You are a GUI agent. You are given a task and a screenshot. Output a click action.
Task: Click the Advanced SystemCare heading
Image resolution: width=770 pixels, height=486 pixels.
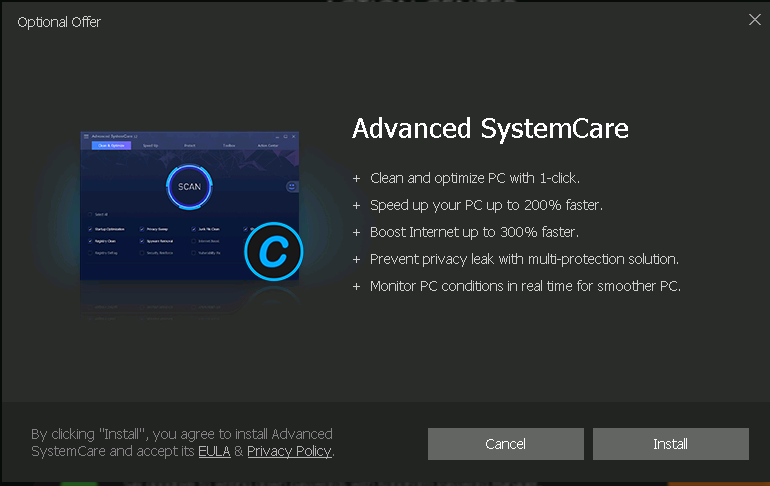[x=490, y=129]
